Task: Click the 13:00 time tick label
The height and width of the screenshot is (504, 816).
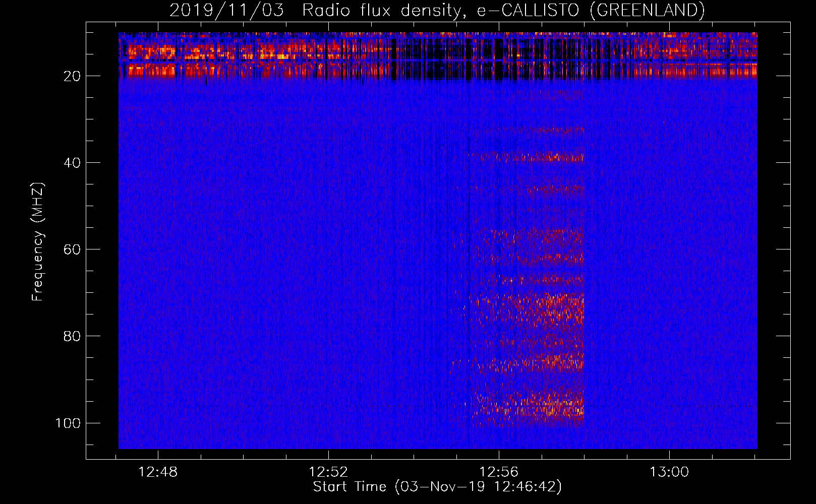Action: click(x=669, y=472)
